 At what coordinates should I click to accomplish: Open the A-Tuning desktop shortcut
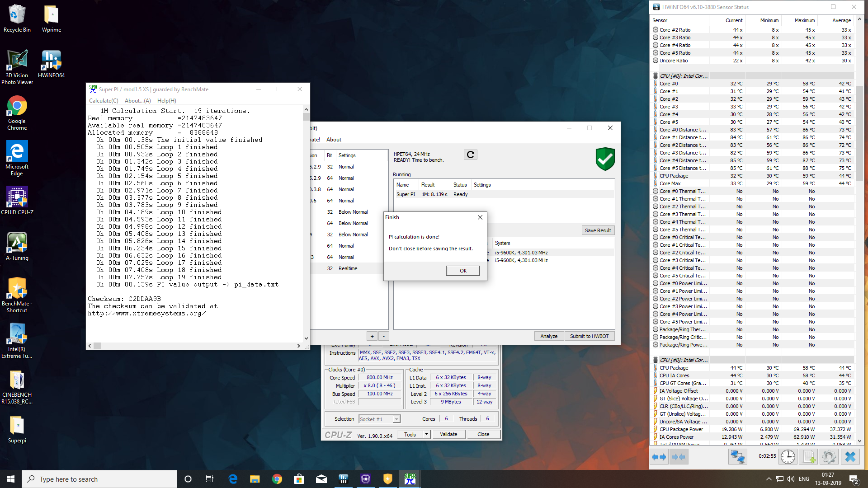pos(17,246)
